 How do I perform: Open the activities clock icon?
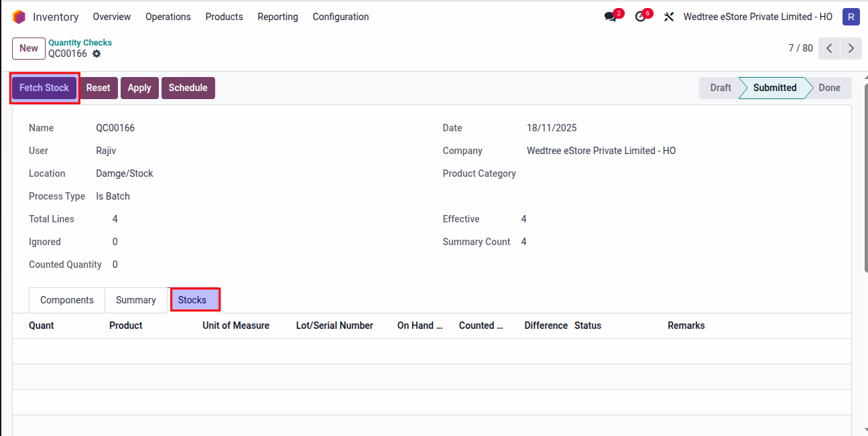(640, 17)
